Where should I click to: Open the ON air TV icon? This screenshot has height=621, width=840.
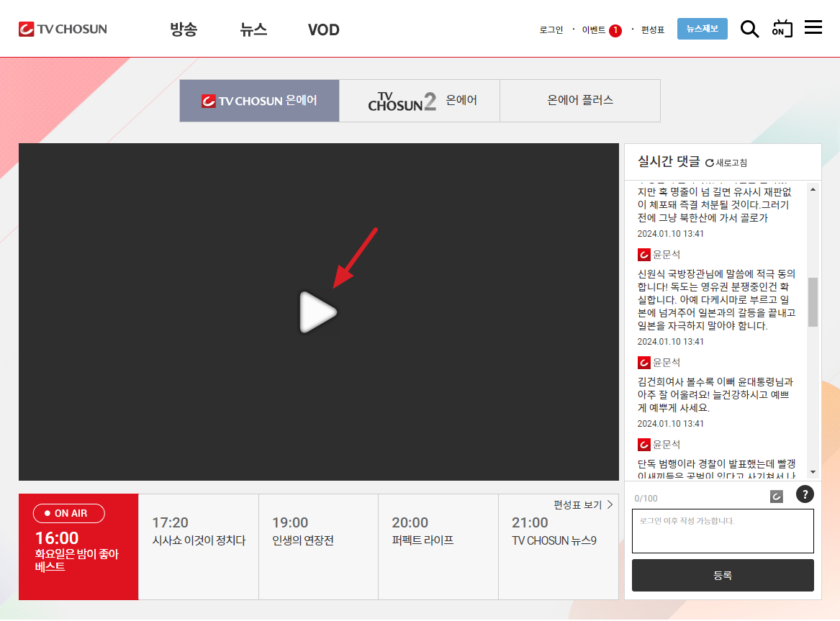coord(782,29)
